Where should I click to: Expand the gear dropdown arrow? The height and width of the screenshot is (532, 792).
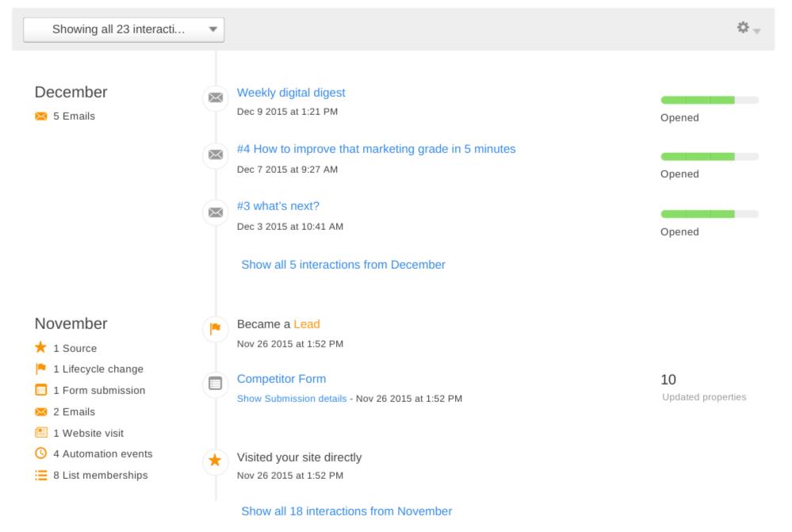756,31
